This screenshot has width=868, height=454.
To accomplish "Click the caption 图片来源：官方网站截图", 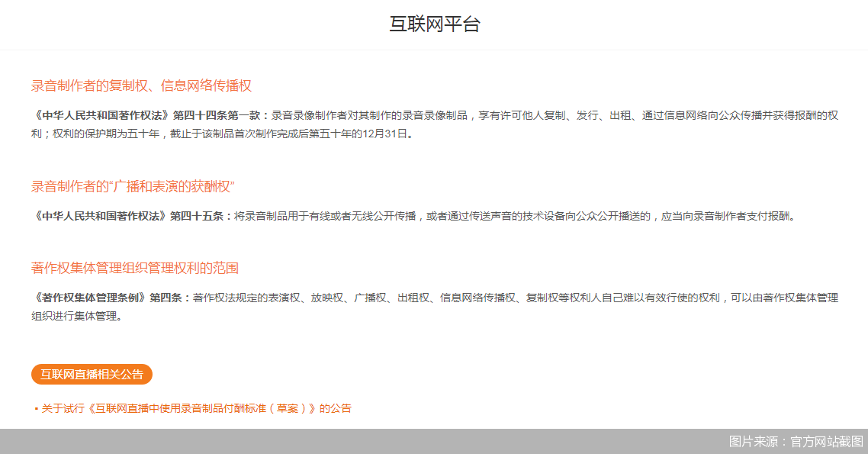I will 796,441.
